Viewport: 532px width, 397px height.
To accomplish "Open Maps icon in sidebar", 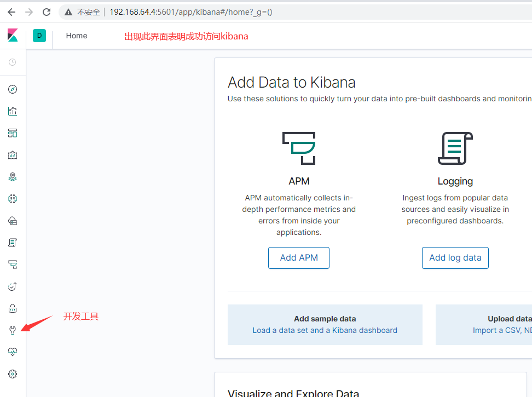I will click(x=13, y=177).
